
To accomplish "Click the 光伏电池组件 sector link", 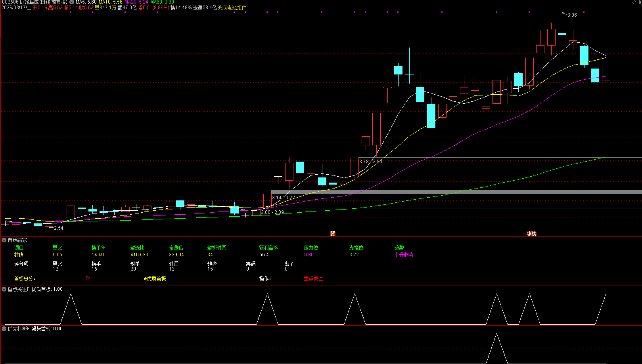I will click(x=232, y=8).
